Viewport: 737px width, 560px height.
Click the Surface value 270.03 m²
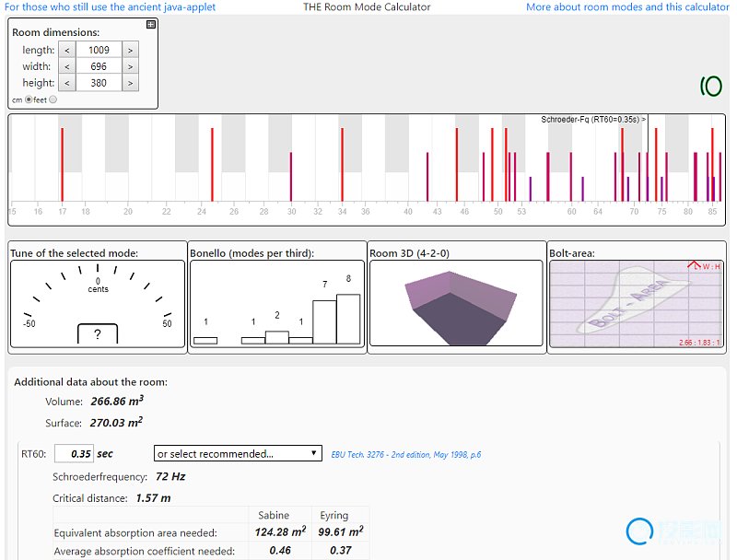coord(116,423)
